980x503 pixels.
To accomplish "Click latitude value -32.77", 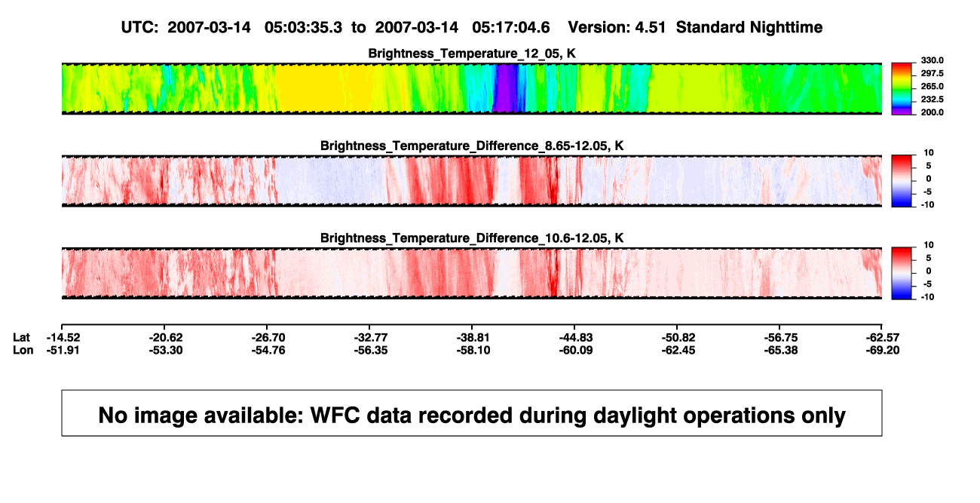I will pyautogui.click(x=371, y=338).
